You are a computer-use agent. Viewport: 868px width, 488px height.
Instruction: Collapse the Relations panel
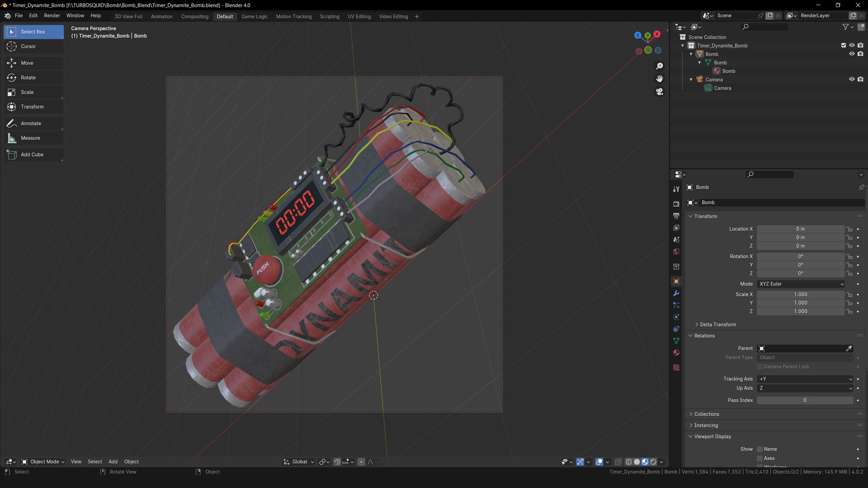click(704, 336)
